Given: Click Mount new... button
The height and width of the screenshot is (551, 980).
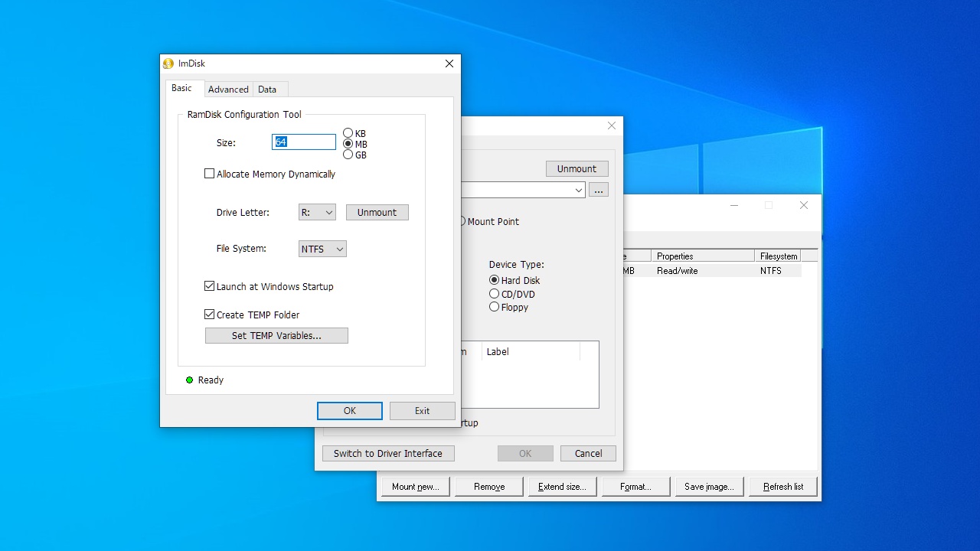Looking at the screenshot, I should click(x=416, y=487).
